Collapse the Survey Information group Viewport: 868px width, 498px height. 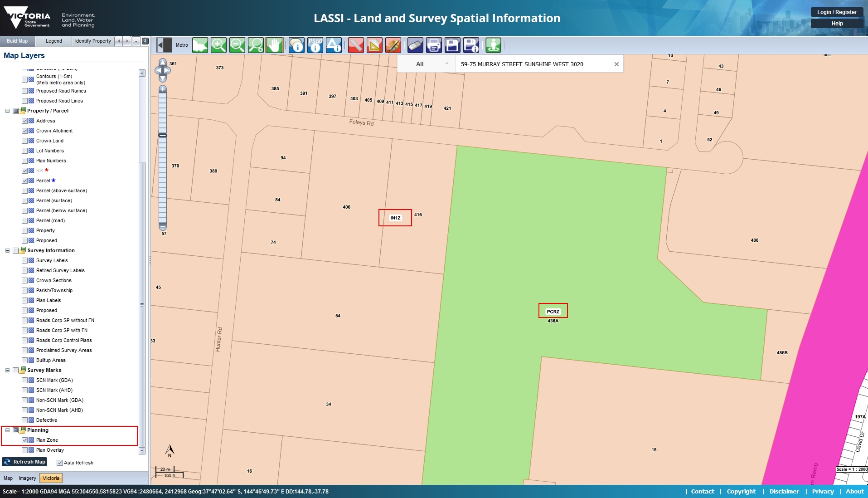pos(7,250)
